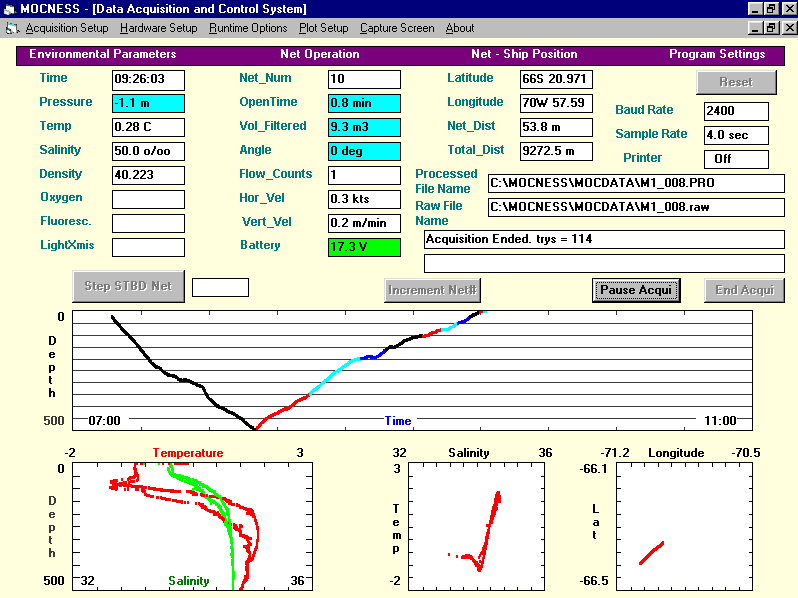This screenshot has width=798, height=598.
Task: Open the Runtime Options menu
Action: [248, 28]
